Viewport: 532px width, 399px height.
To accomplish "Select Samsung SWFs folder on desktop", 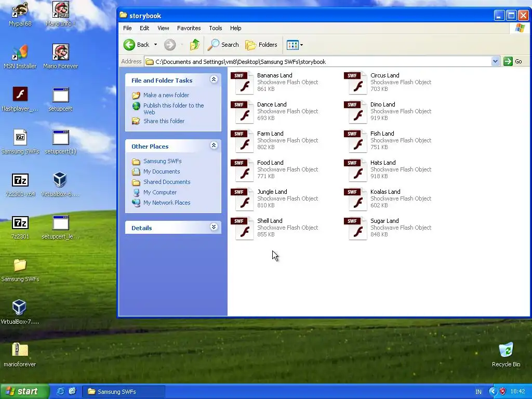I will click(20, 270).
